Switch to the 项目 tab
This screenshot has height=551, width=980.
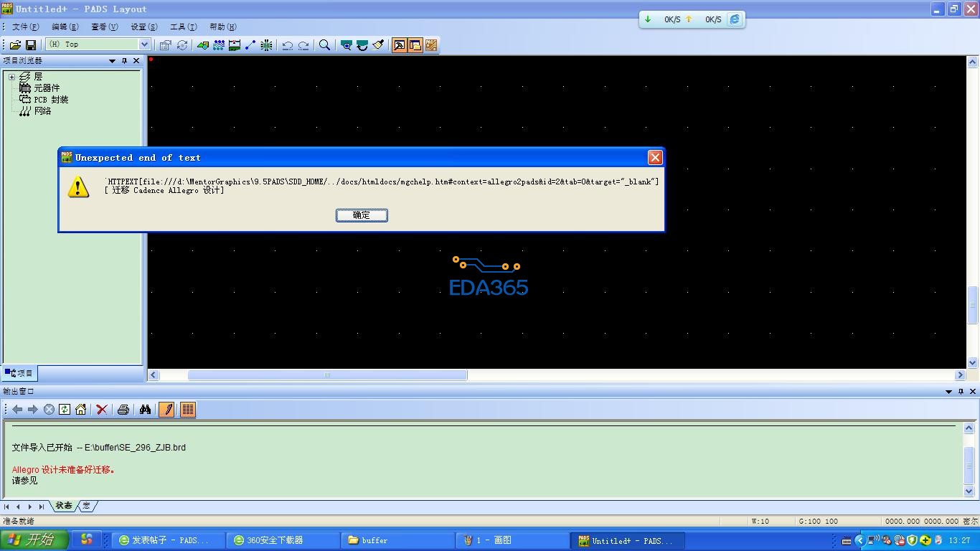(19, 373)
